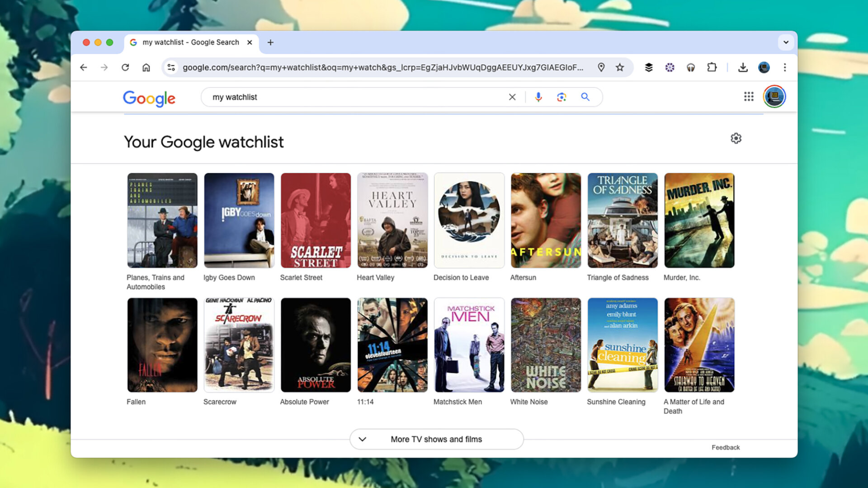This screenshot has height=488, width=868.
Task: Open the tab search dropdown arrow
Action: (786, 42)
